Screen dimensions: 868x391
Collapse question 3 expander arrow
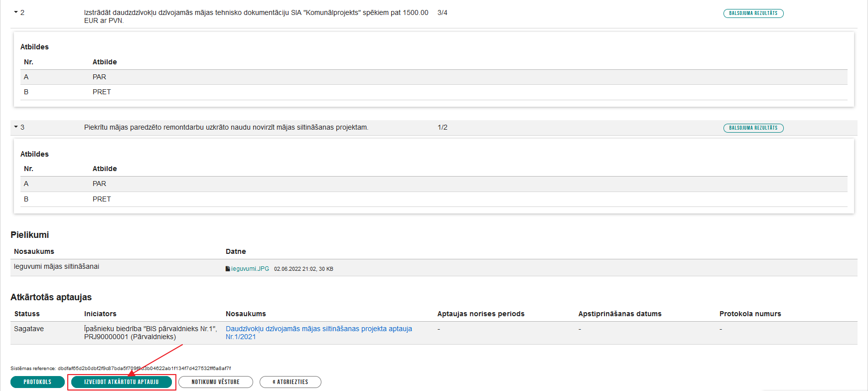click(x=16, y=127)
